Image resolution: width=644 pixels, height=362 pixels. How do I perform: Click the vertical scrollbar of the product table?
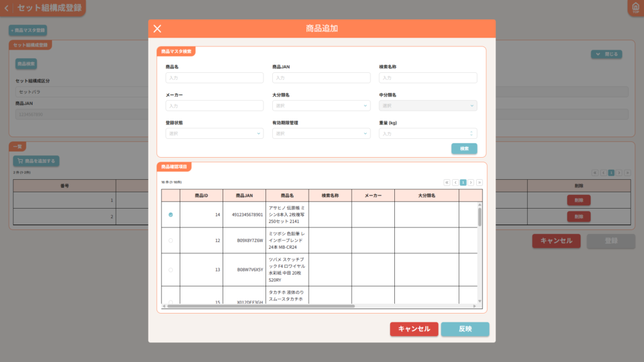[x=479, y=217]
